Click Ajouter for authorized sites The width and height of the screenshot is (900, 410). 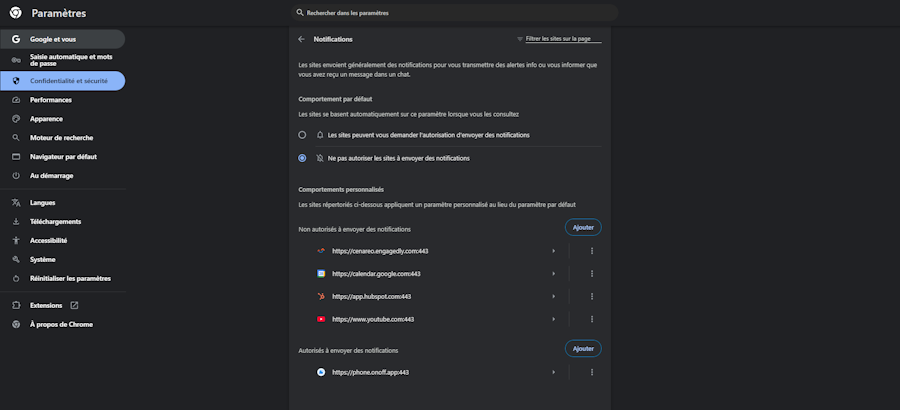(x=583, y=348)
